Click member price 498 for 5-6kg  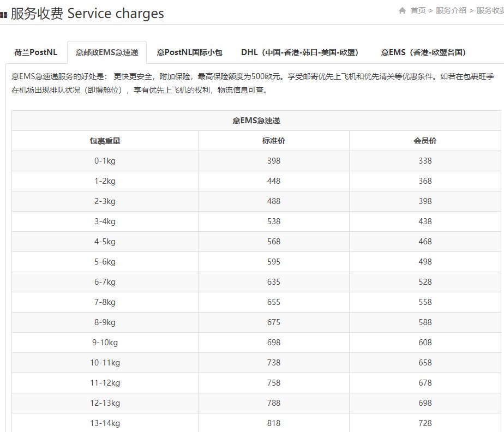(425, 262)
